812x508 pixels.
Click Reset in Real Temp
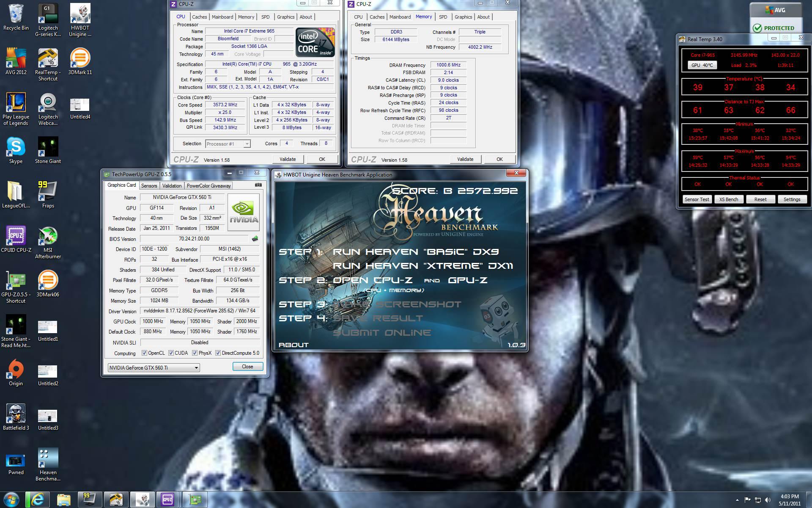coord(760,199)
